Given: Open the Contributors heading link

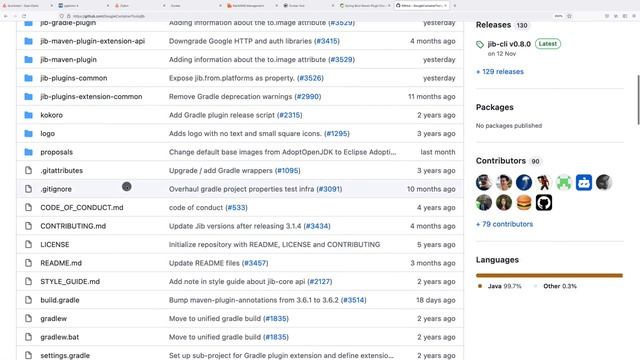Looking at the screenshot, I should (500, 161).
